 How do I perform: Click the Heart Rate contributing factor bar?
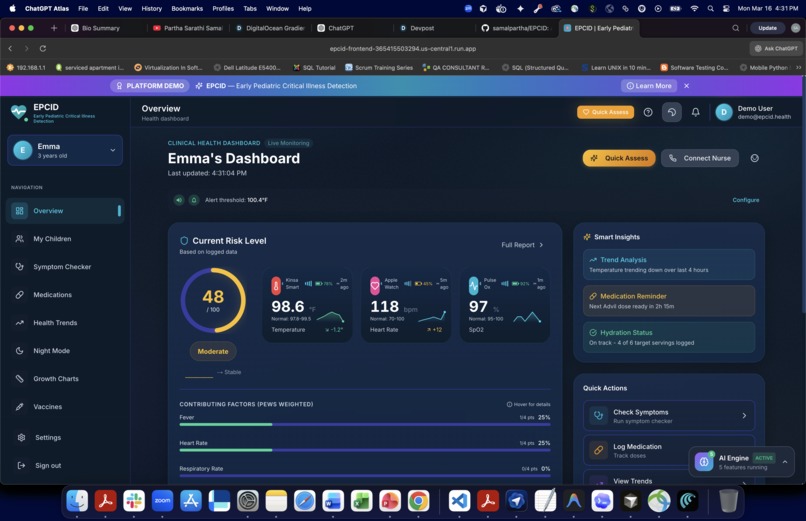click(364, 450)
